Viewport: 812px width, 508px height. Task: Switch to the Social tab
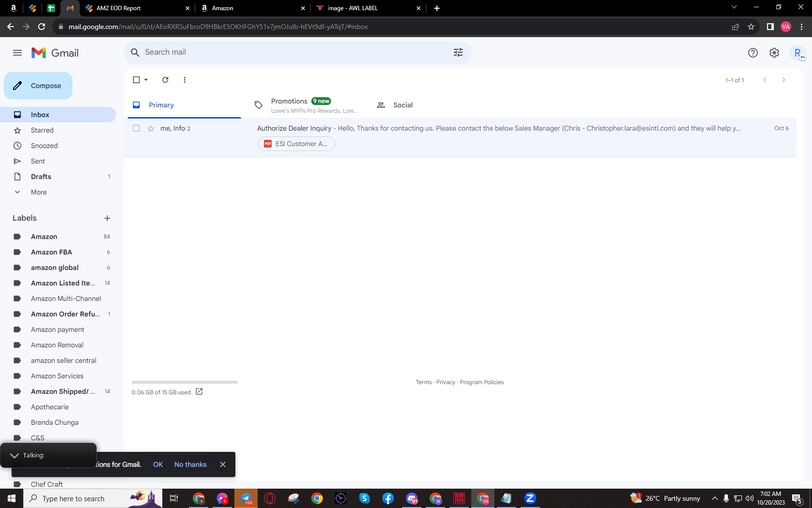429,105
